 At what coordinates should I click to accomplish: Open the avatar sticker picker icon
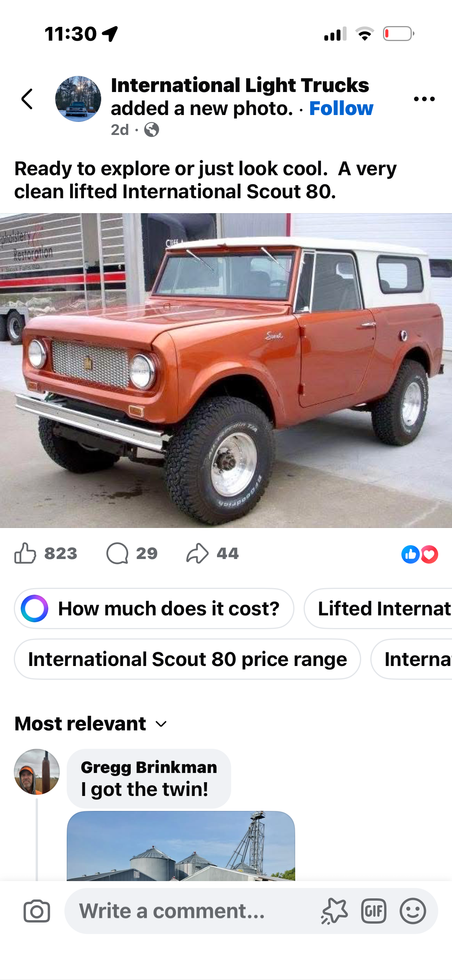(334, 911)
